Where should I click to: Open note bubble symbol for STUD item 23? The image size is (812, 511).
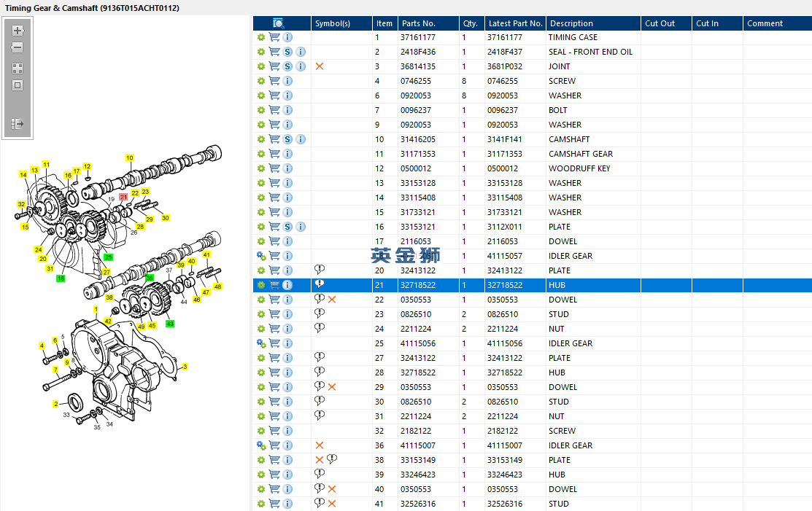(x=320, y=313)
